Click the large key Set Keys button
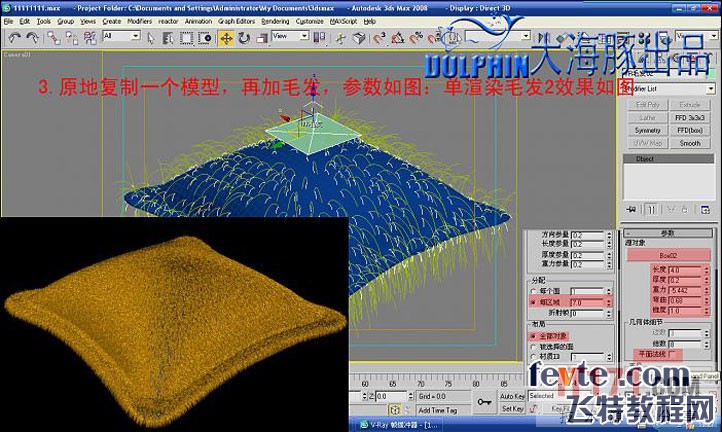722x432 pixels. coord(484,402)
